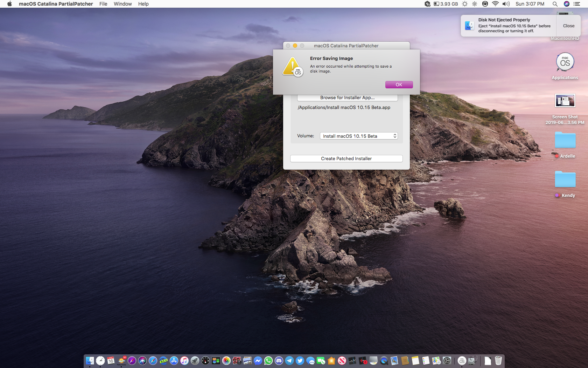Click the 3.93 GB memory status item
Screen dimensions: 588x368
tap(446, 4)
